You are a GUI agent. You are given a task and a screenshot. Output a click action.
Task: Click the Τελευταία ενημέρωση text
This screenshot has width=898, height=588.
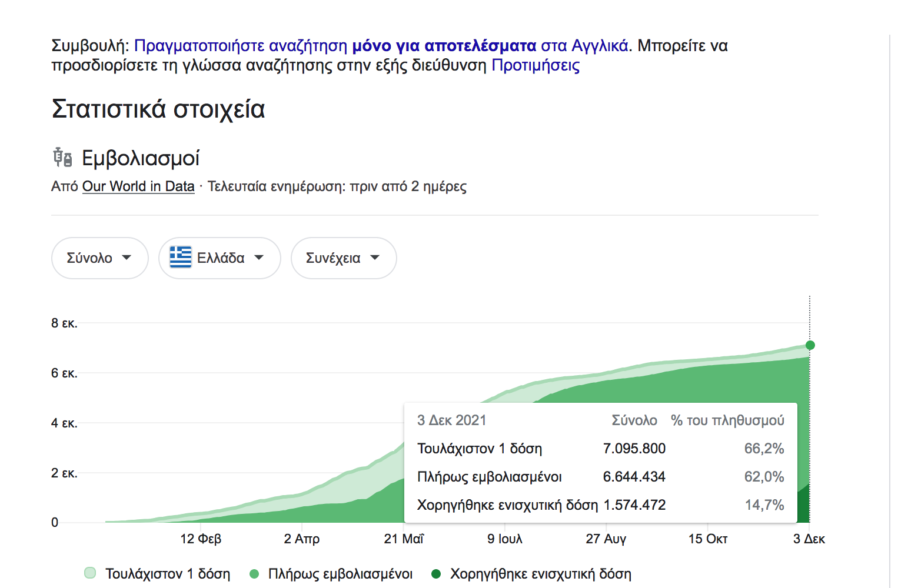(337, 187)
